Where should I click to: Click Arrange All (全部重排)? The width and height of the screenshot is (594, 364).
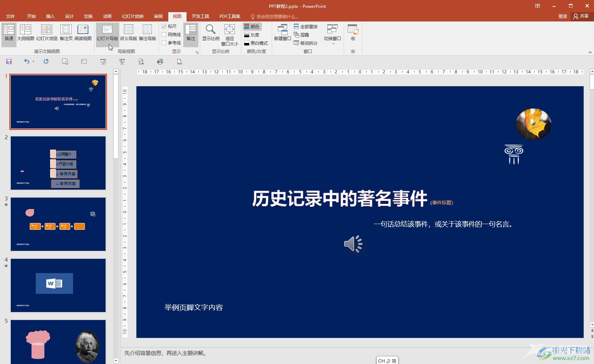pos(306,26)
